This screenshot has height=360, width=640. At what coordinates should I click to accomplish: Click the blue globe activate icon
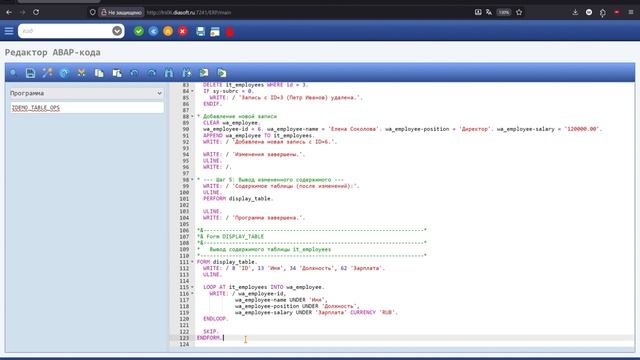(x=64, y=73)
